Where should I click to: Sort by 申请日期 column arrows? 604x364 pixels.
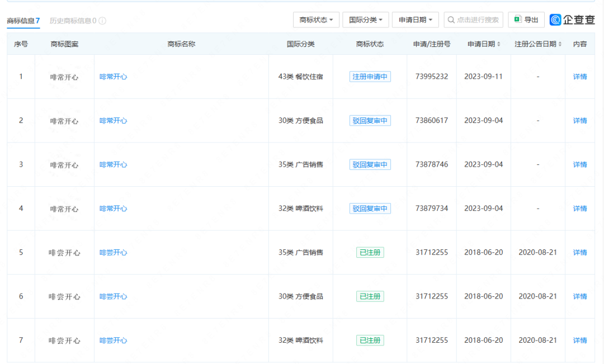pos(499,44)
